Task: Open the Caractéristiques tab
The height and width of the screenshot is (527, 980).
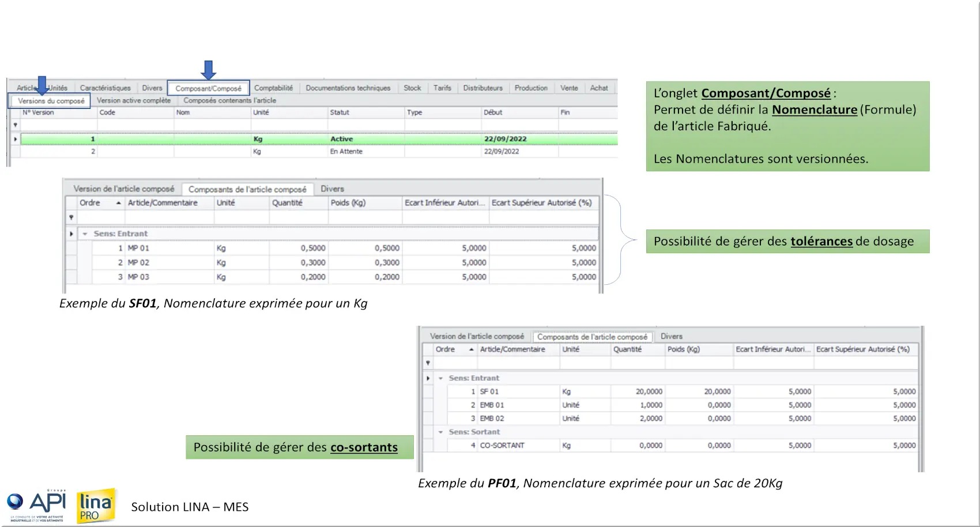Action: [x=105, y=88]
